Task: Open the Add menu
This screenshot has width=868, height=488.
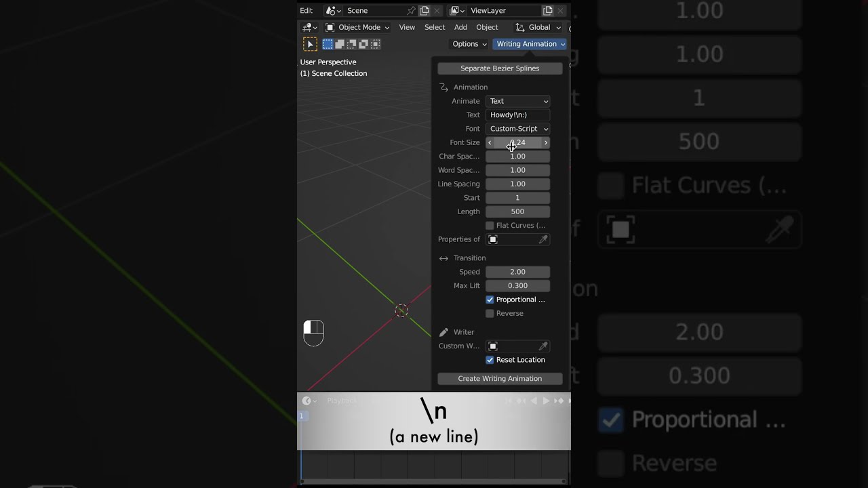Action: [460, 27]
